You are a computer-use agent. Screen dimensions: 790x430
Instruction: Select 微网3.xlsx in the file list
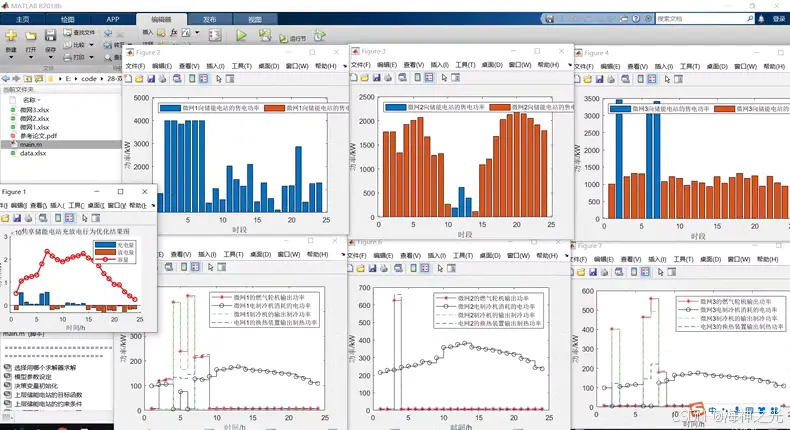tap(34, 110)
